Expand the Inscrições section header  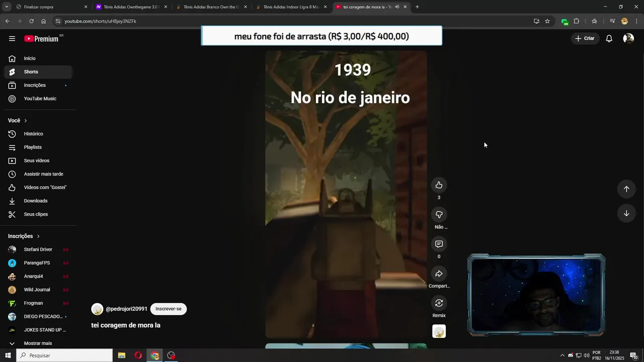pos(24,236)
